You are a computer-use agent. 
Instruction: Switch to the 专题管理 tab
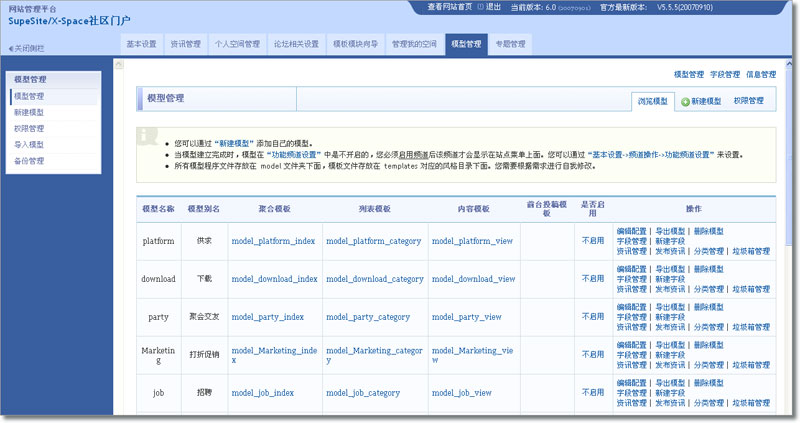pyautogui.click(x=510, y=44)
